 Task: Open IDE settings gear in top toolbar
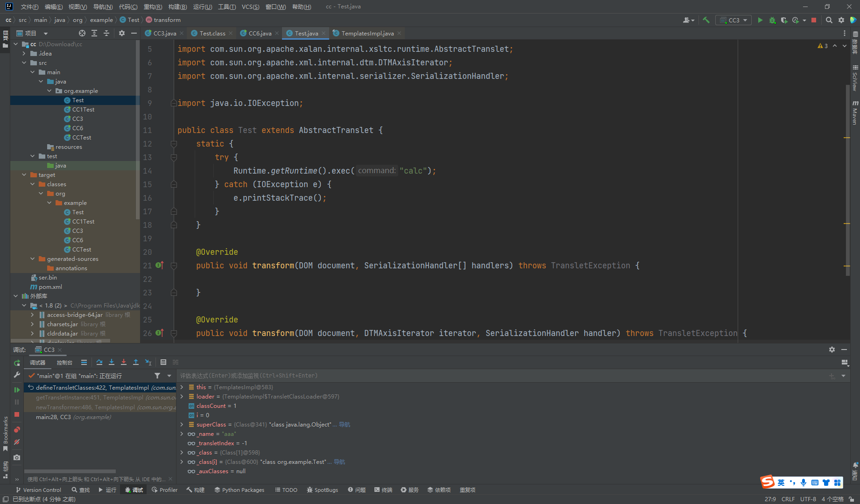(841, 20)
